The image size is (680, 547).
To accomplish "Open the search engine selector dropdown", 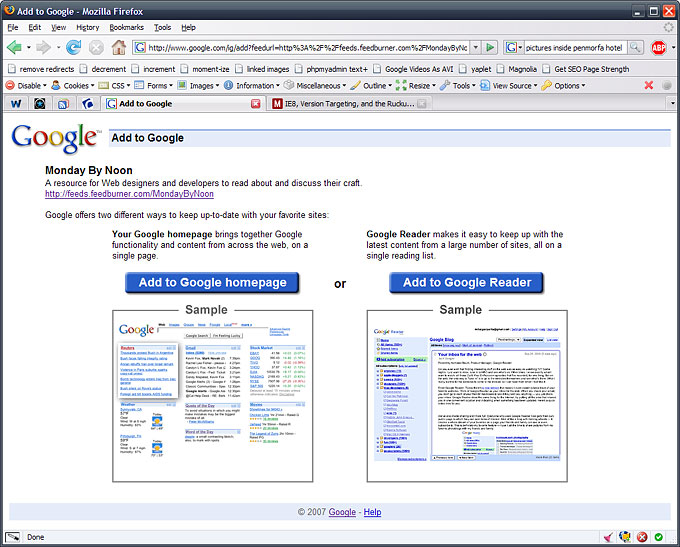I will 514,47.
